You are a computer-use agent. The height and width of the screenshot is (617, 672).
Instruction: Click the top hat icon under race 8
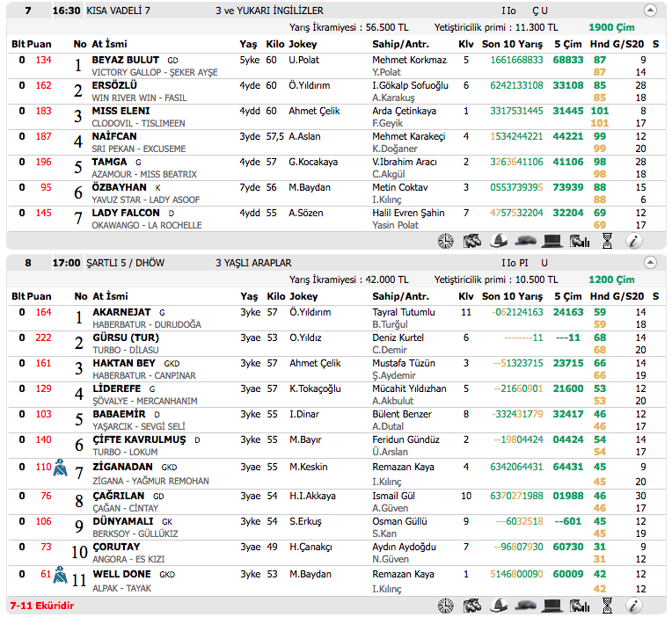click(x=552, y=606)
